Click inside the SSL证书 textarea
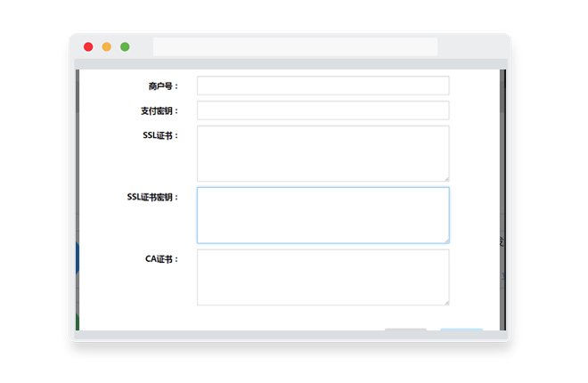This screenshot has height=383, width=588. [x=323, y=153]
